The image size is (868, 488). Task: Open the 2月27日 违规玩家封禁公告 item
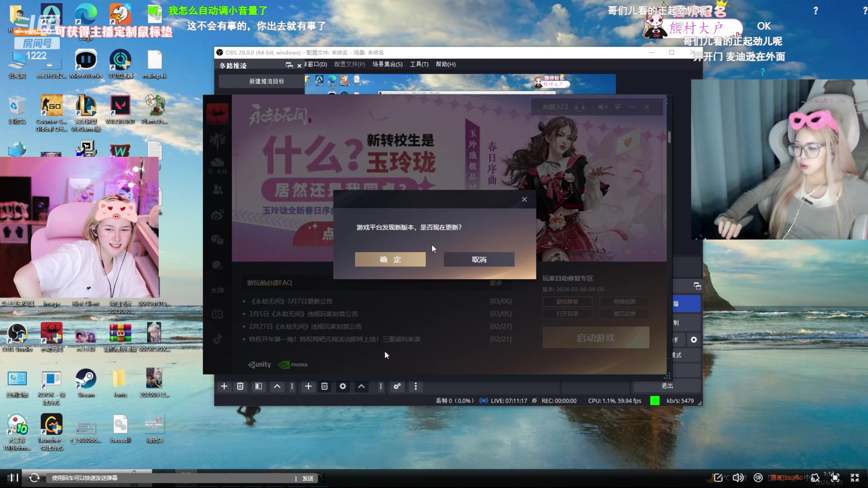coord(305,327)
